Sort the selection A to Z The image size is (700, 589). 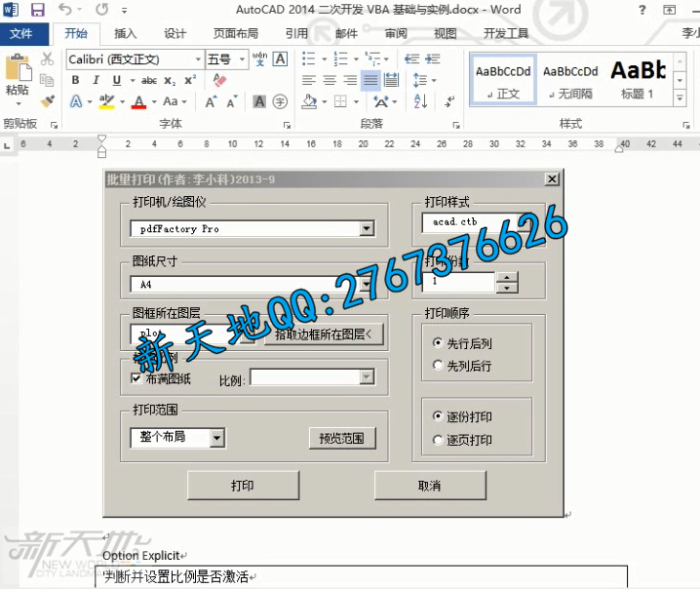pyautogui.click(x=420, y=101)
